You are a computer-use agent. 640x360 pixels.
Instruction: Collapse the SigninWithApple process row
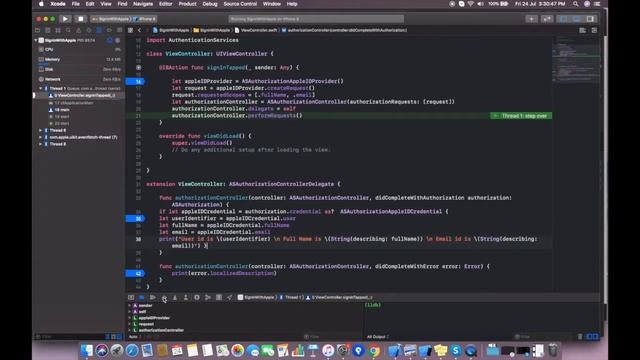(36, 40)
